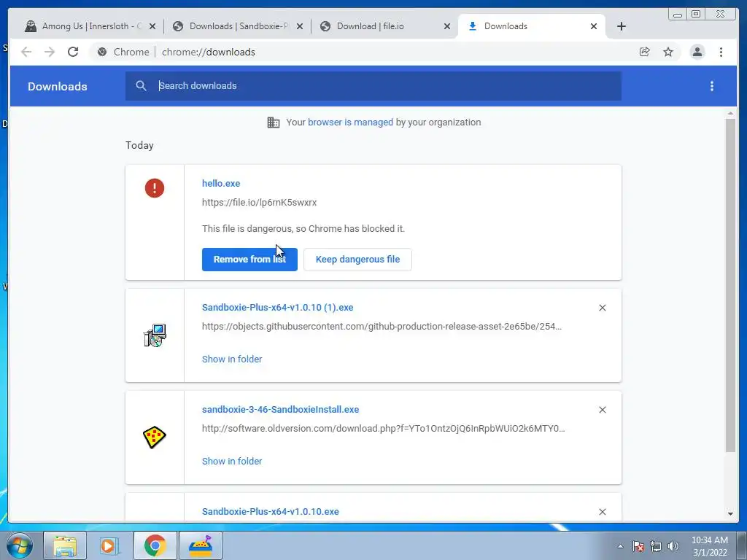Click the Sandboxie taskbar icon
Screen dimensions: 747x560
201,545
